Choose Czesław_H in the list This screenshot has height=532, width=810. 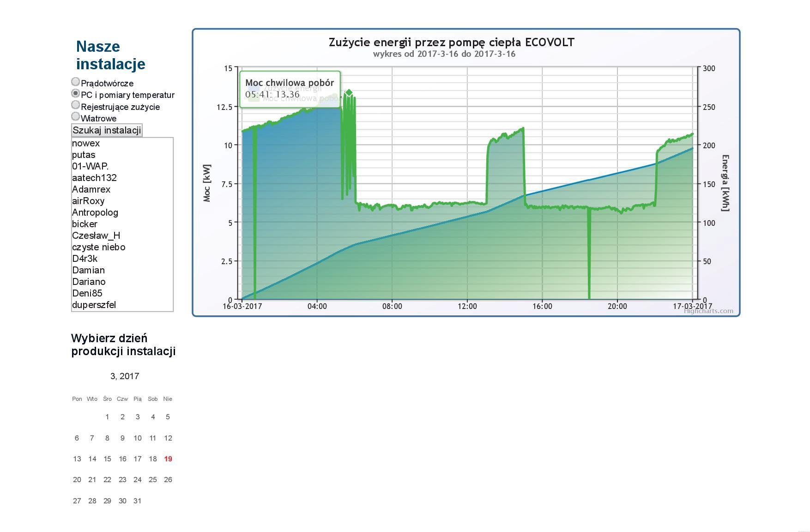click(122, 236)
